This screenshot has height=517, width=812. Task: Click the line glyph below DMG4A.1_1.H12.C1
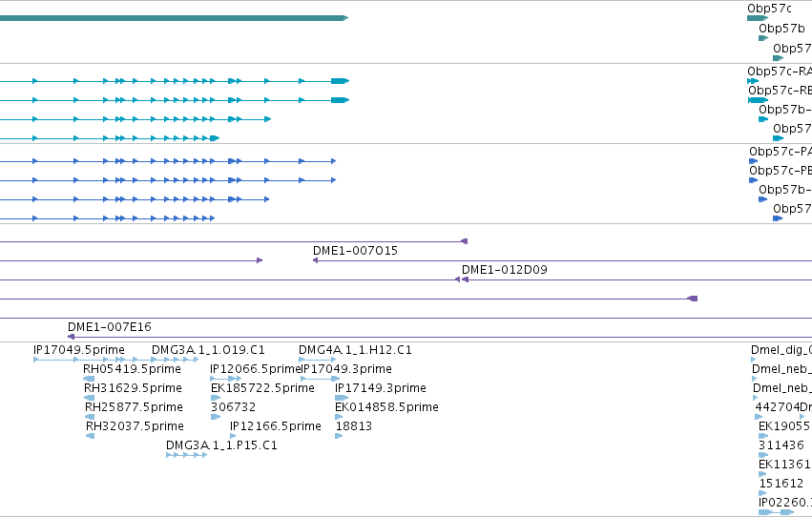coord(318,360)
